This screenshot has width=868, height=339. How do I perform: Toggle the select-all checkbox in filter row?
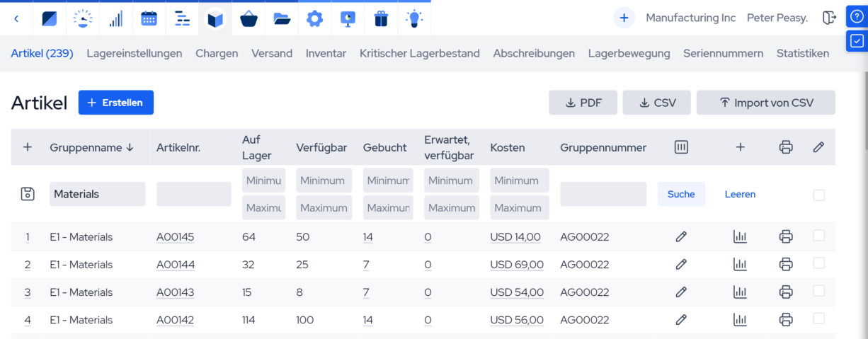pyautogui.click(x=819, y=195)
